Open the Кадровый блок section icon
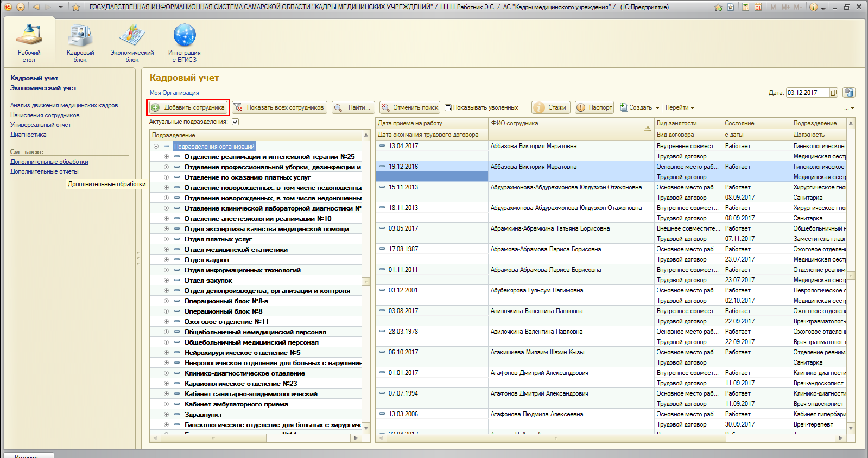This screenshot has height=458, width=868. point(80,36)
